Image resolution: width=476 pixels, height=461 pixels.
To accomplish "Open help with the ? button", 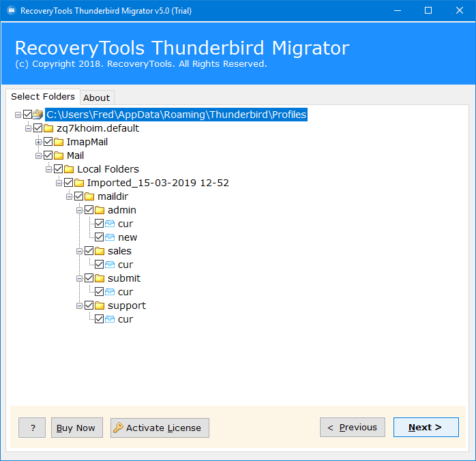I will tap(32, 428).
